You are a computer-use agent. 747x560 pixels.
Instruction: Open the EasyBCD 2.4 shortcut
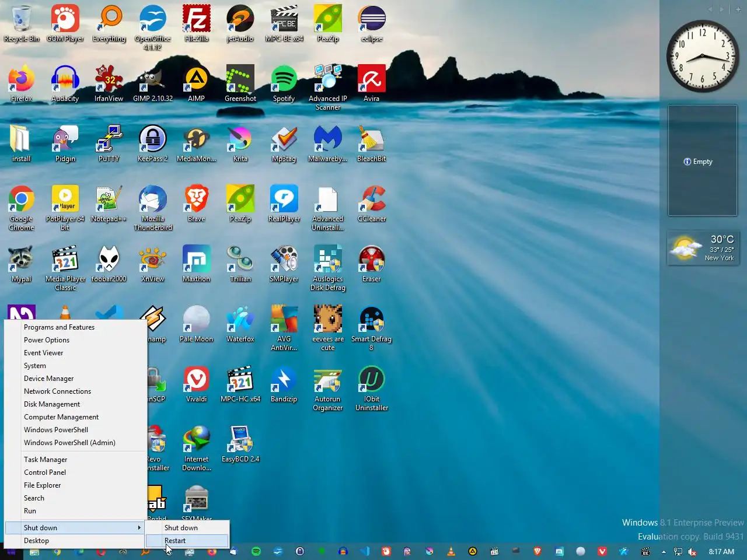click(x=240, y=444)
